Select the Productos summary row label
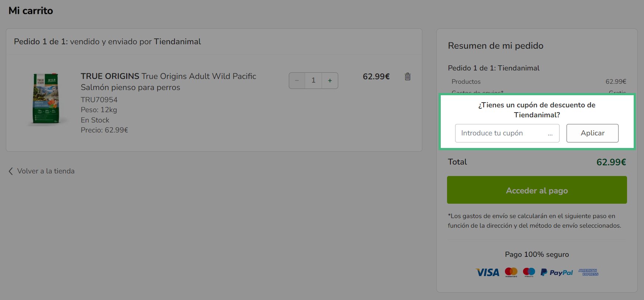644x300 pixels. tap(466, 82)
